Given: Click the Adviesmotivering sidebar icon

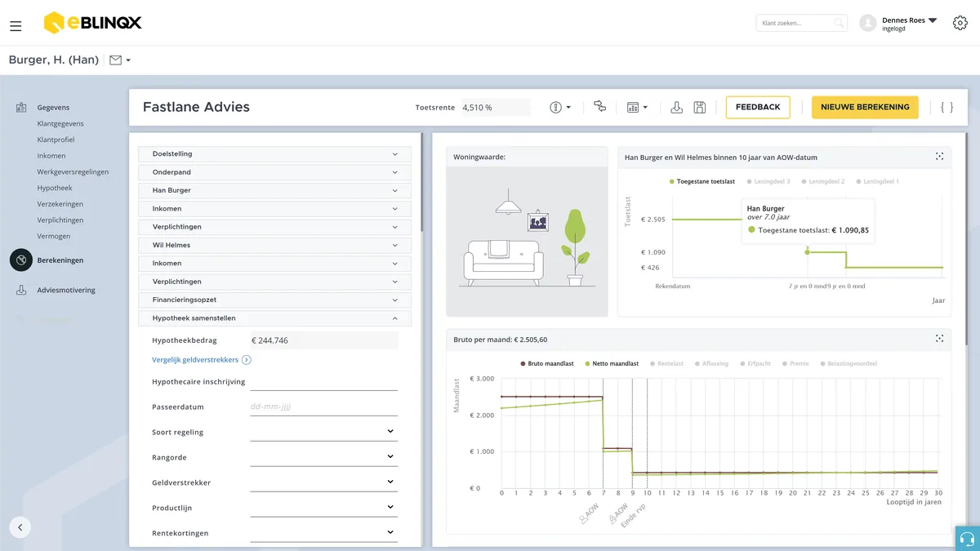Looking at the screenshot, I should coord(21,290).
